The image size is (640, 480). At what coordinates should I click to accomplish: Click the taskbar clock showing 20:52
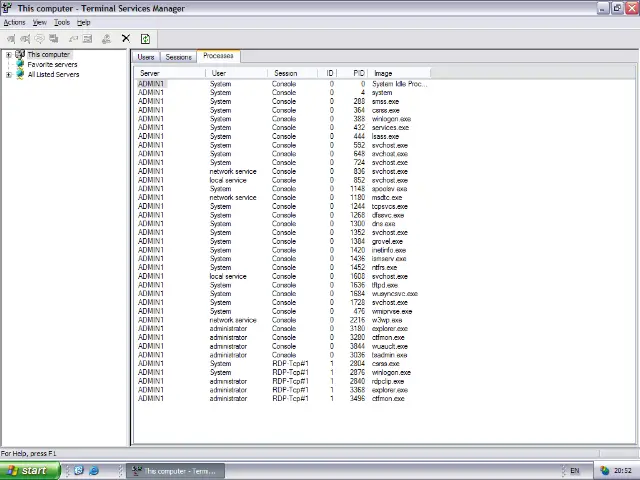pos(622,471)
